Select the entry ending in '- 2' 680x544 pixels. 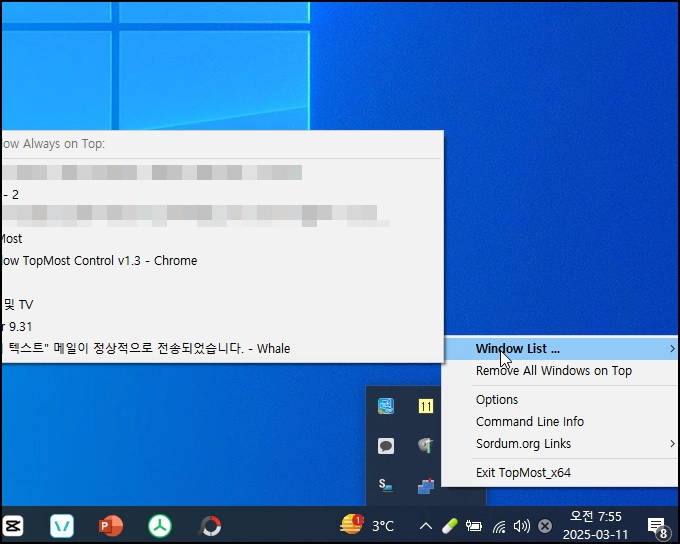pyautogui.click(x=222, y=195)
